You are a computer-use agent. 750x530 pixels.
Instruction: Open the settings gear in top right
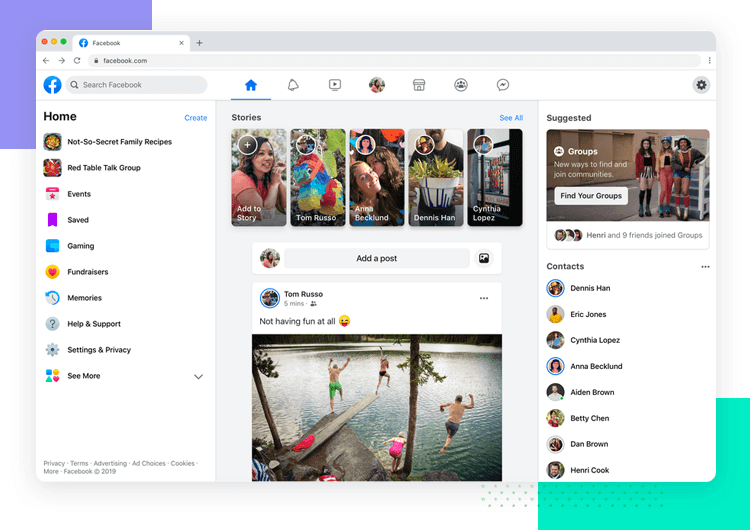pos(701,85)
